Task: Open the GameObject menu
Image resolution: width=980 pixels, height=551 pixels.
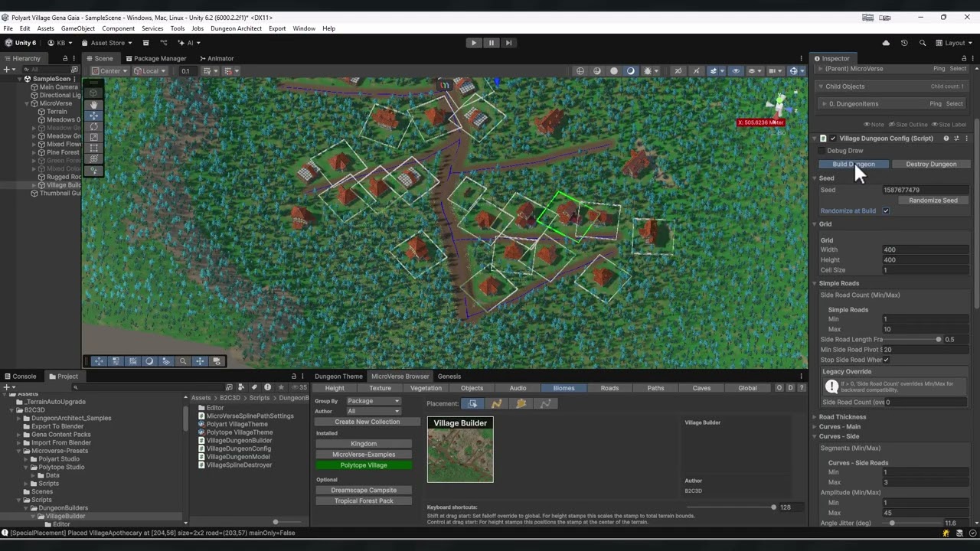Action: click(78, 28)
